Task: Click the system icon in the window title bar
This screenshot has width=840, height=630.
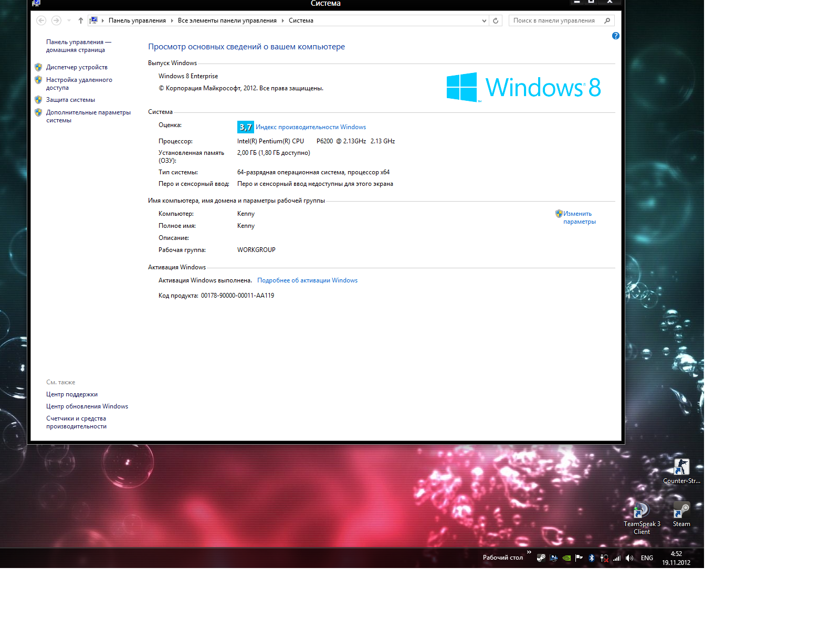Action: coord(36,3)
